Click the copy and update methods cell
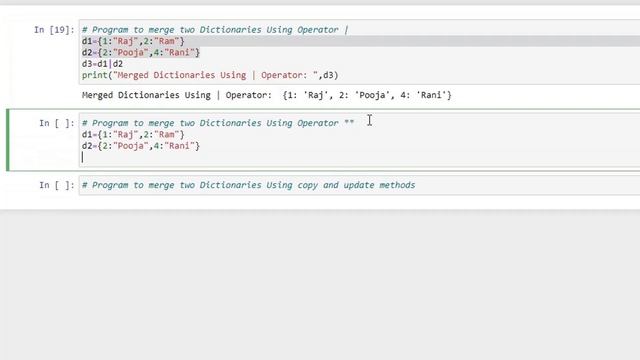The image size is (640, 360). [x=359, y=185]
